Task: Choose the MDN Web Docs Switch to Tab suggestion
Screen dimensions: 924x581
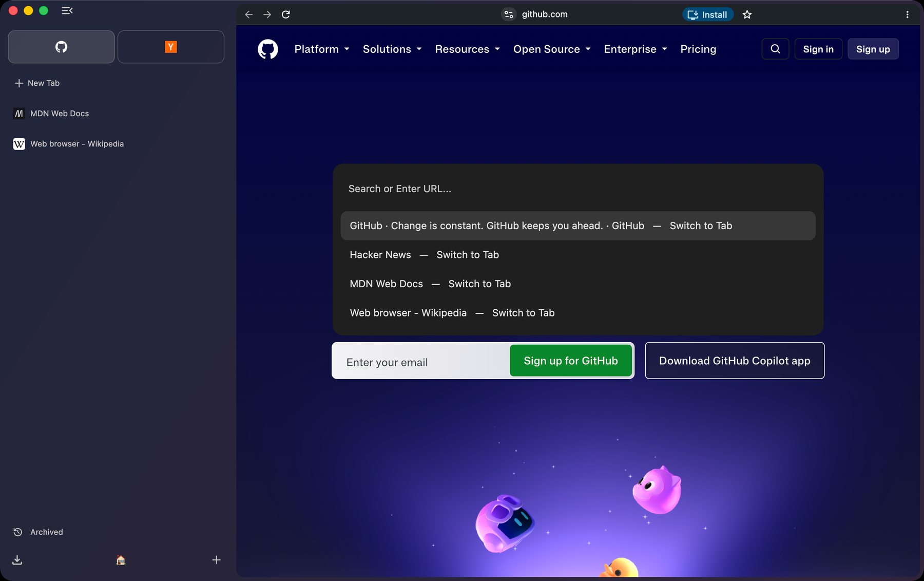Action: pyautogui.click(x=578, y=284)
